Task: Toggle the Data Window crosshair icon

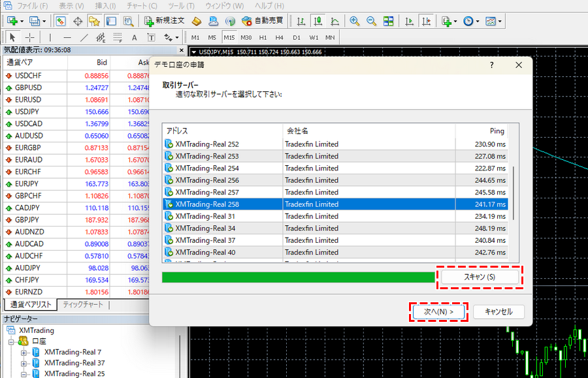Action: tap(78, 22)
